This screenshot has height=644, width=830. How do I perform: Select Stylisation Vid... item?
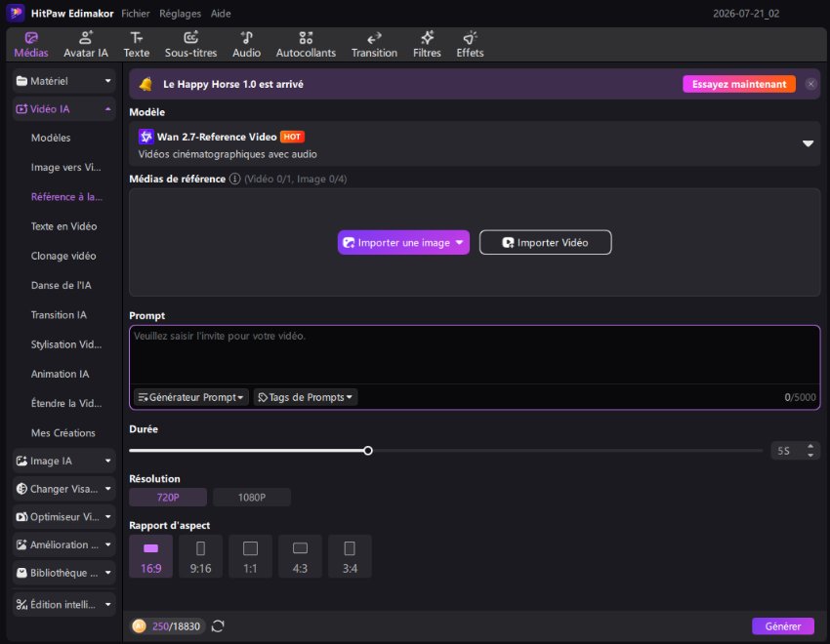click(66, 344)
